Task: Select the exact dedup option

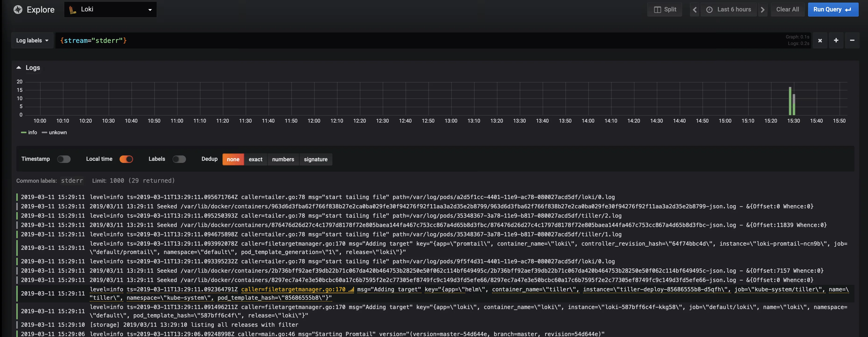Action: [255, 159]
